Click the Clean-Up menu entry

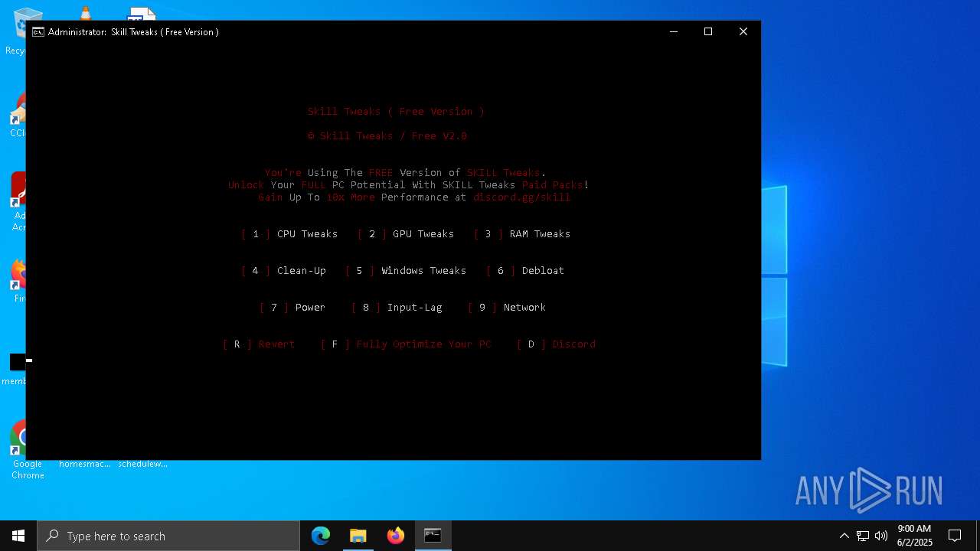(x=301, y=271)
